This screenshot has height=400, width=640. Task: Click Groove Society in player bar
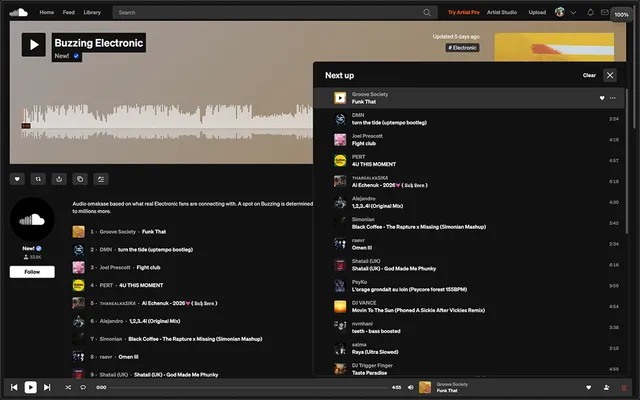point(452,384)
